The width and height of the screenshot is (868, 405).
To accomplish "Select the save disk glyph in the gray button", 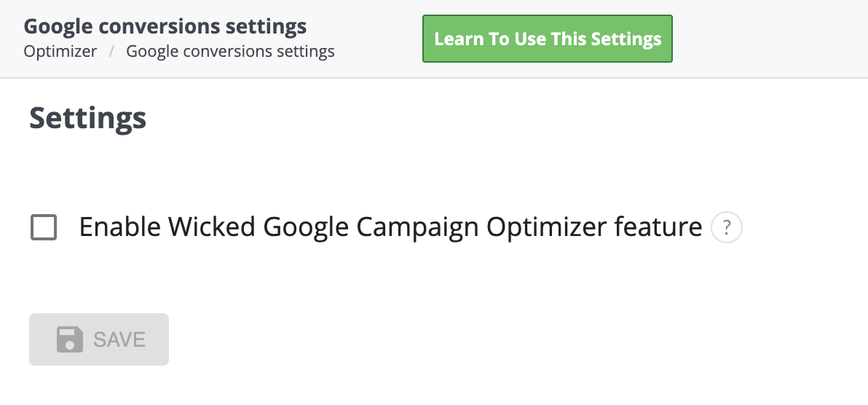I will pos(70,339).
